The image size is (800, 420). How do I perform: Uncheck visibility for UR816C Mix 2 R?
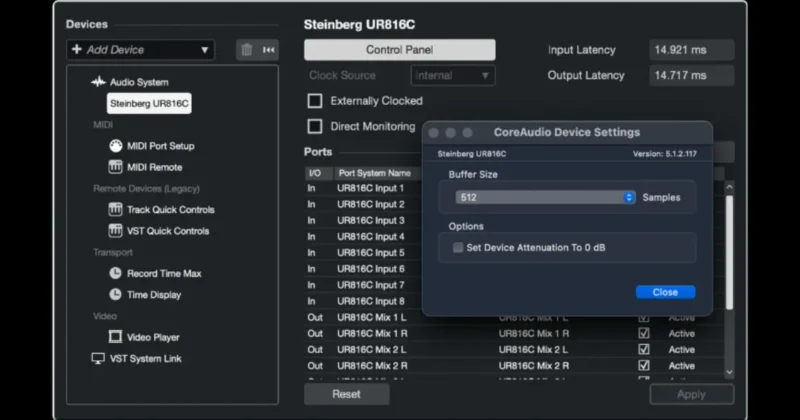tap(644, 365)
